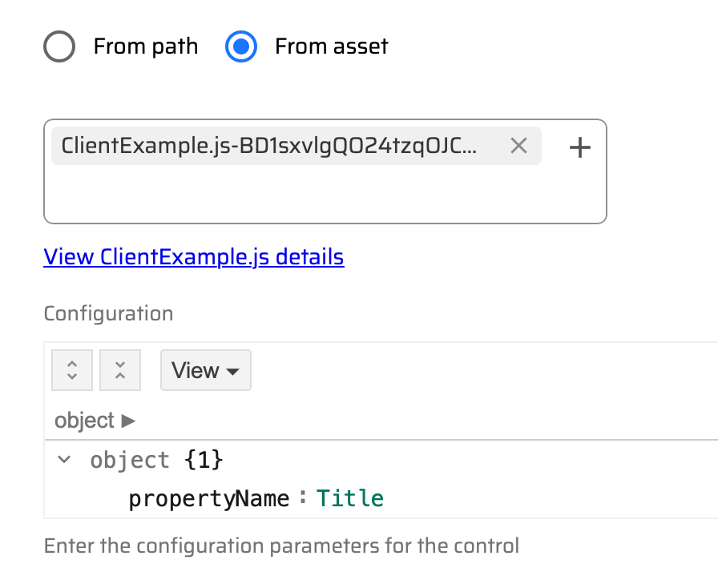Open the View mode dropdown
Viewport: 718px width, 588px height.
click(206, 370)
